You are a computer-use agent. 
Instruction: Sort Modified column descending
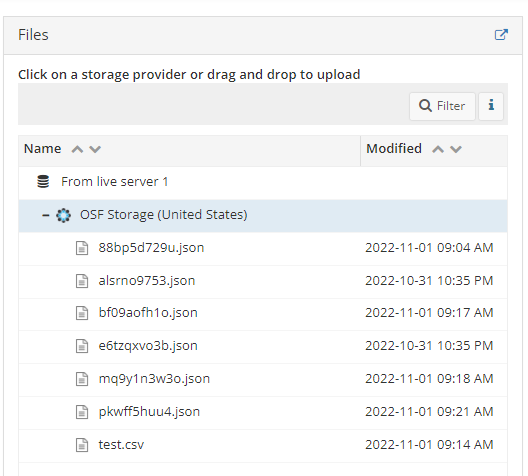pos(456,149)
